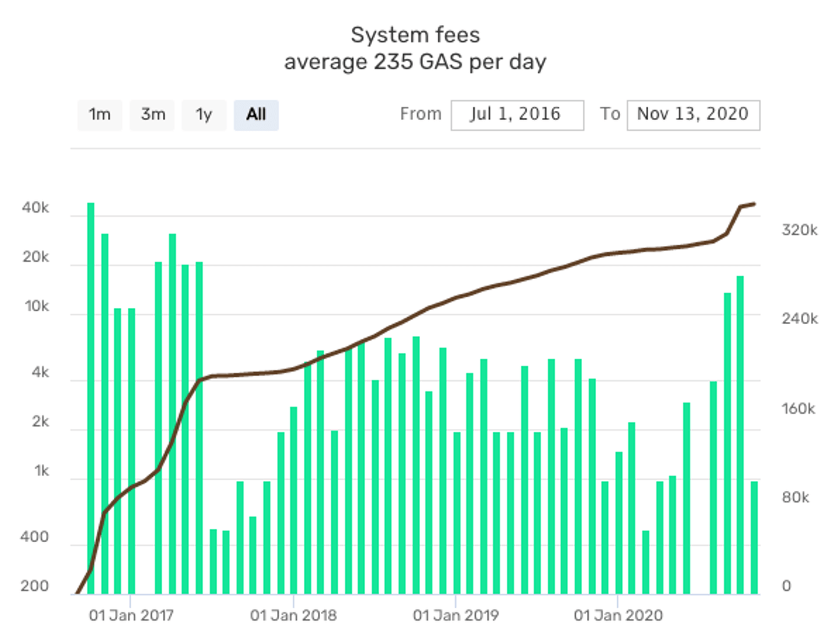Click the 01 Jan 2017 axis label
The height and width of the screenshot is (636, 840).
point(131,616)
